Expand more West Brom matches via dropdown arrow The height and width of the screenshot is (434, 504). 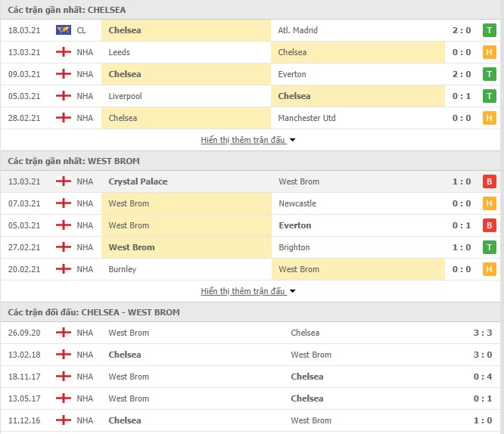tap(293, 291)
